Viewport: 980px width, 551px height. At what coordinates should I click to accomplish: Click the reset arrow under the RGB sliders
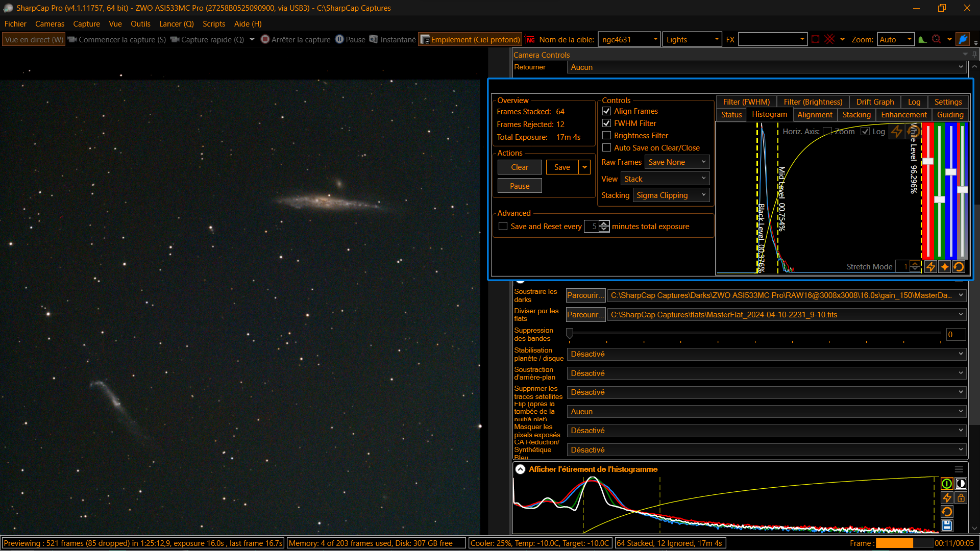(959, 267)
